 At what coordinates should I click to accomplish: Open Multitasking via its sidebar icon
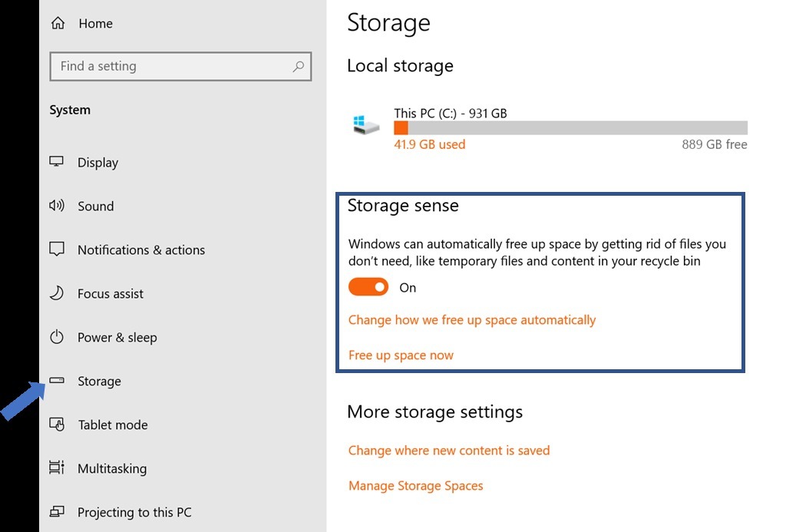57,468
